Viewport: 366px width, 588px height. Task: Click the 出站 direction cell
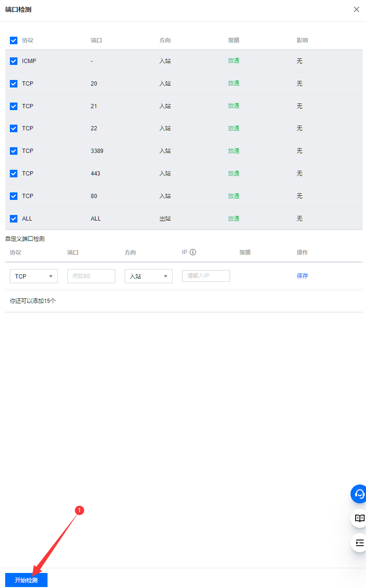coord(165,219)
